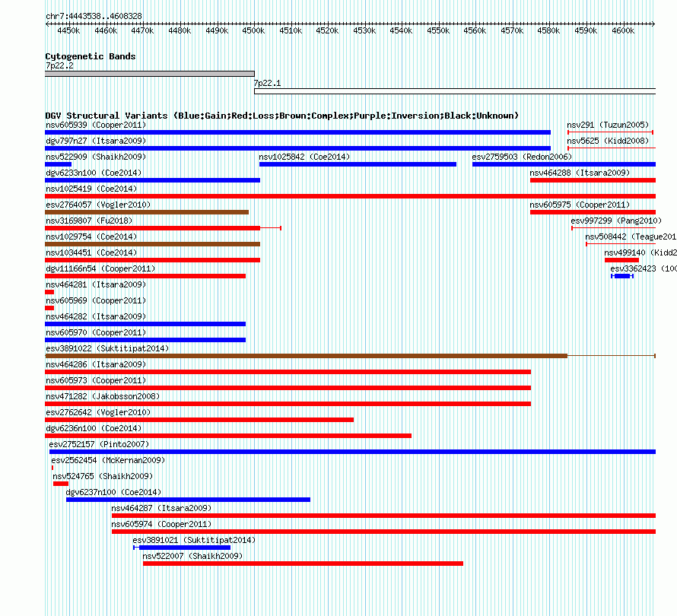This screenshot has height=616, width=677.
Task: Select dgv6236n100 (Coe2014) label
Action: (x=94, y=428)
